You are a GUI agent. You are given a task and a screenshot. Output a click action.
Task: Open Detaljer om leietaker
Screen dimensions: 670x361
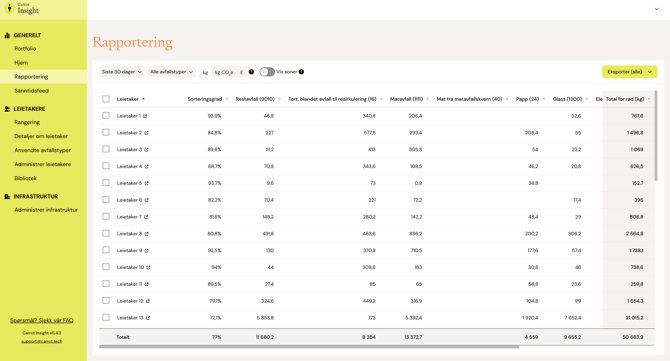coord(41,136)
